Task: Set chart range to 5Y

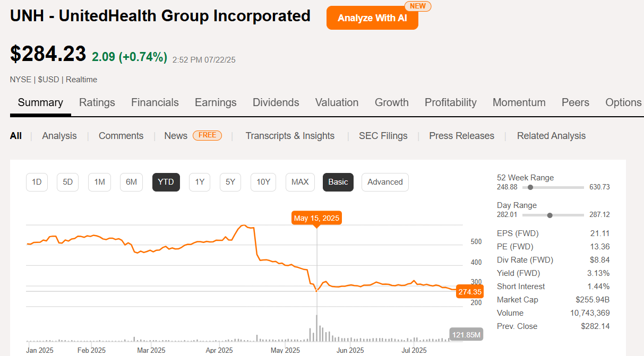Action: (x=230, y=182)
